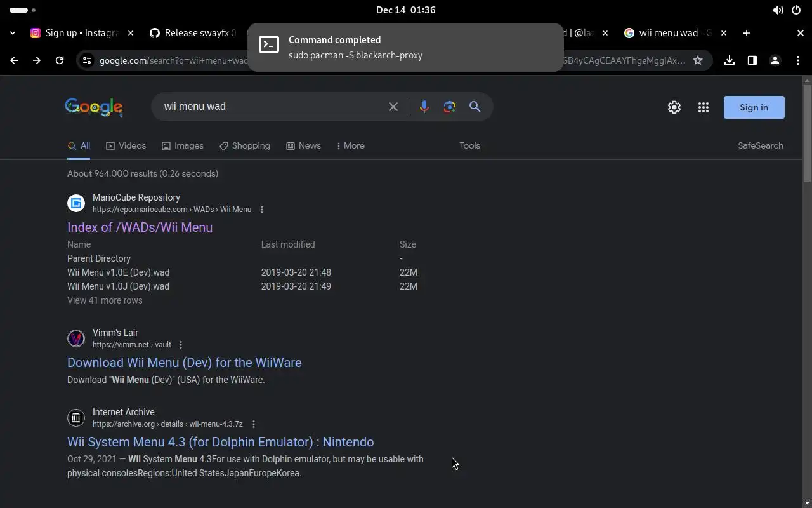The width and height of the screenshot is (812, 508).
Task: Clear the search query with X
Action: 393,107
